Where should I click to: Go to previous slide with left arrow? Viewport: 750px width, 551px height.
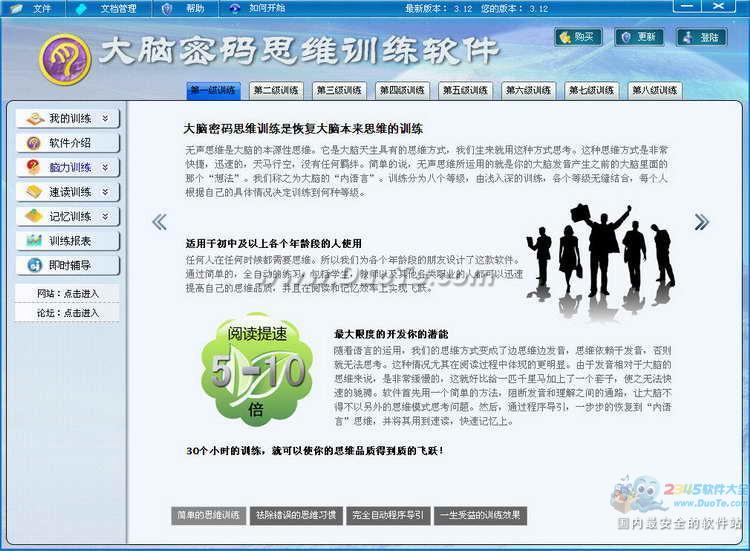pos(158,222)
